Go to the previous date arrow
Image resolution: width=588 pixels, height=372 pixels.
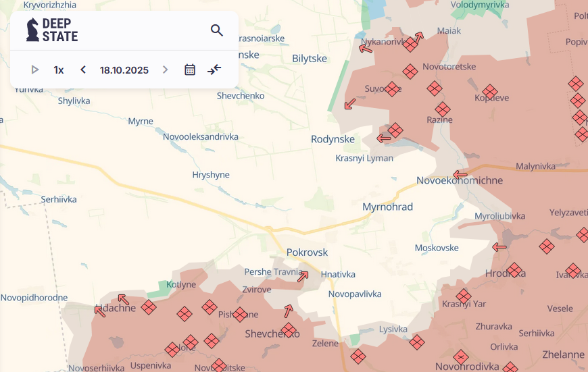point(83,70)
